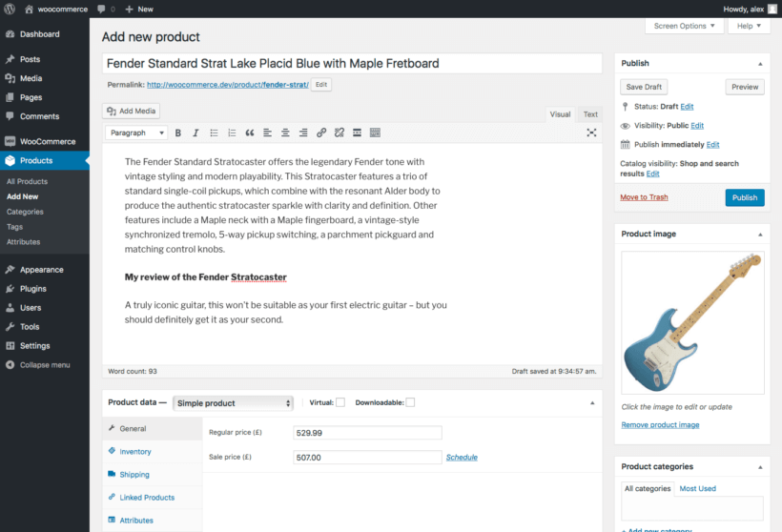The height and width of the screenshot is (532, 782).
Task: Open the comments bubble in admin bar
Action: click(x=106, y=9)
